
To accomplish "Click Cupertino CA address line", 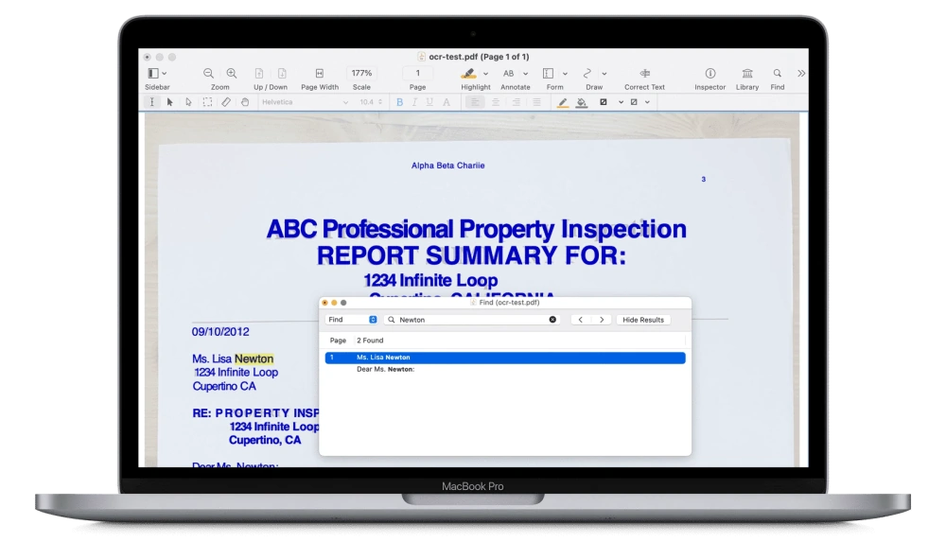I will point(224,386).
